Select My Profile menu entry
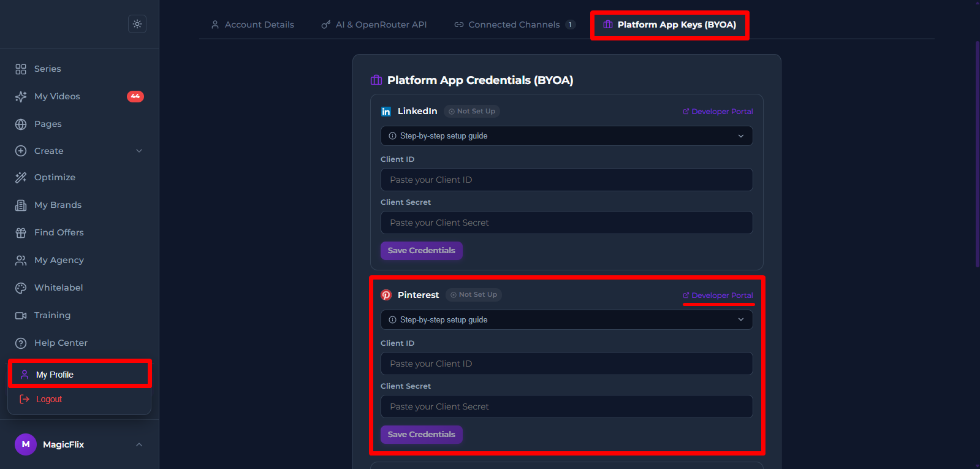 [80, 375]
